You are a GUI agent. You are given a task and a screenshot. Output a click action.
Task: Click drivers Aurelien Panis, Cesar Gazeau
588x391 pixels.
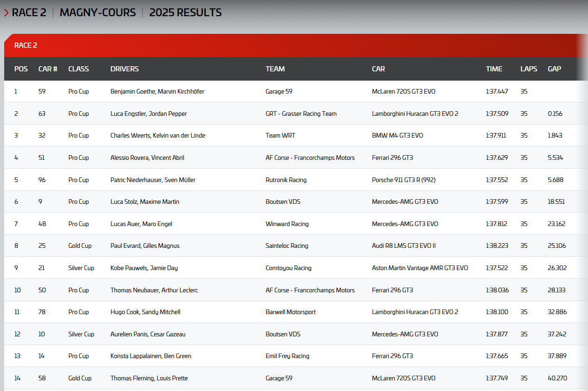tap(148, 334)
